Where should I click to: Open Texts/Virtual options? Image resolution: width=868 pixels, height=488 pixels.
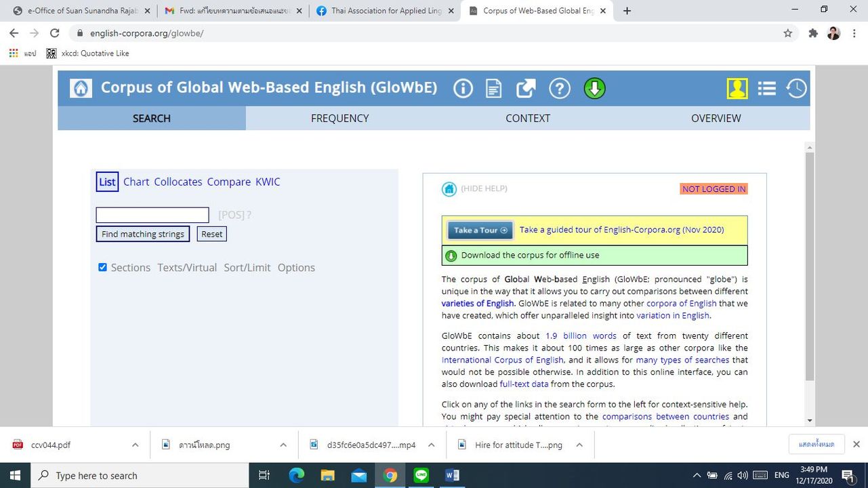(187, 268)
